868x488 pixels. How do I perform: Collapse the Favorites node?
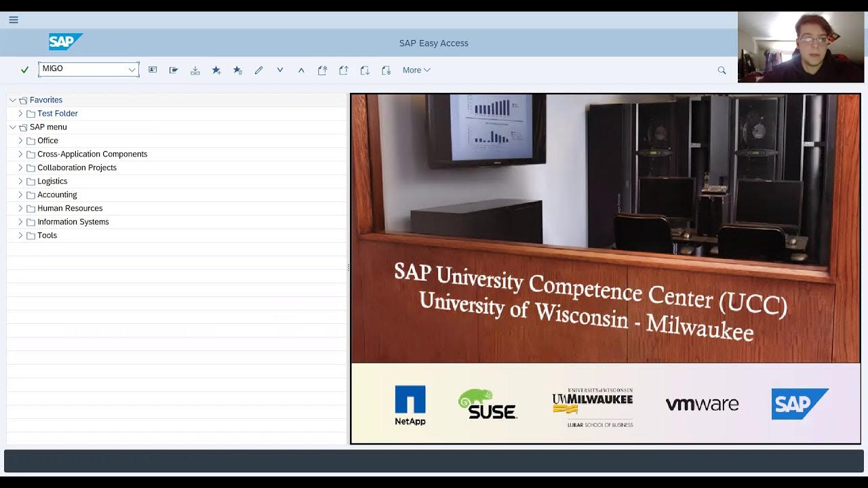[13, 100]
